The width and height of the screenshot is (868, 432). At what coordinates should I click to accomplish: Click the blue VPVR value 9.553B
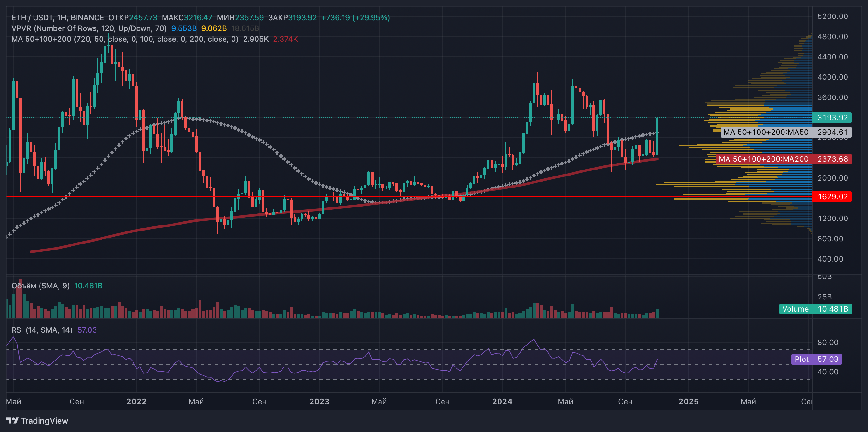[184, 28]
